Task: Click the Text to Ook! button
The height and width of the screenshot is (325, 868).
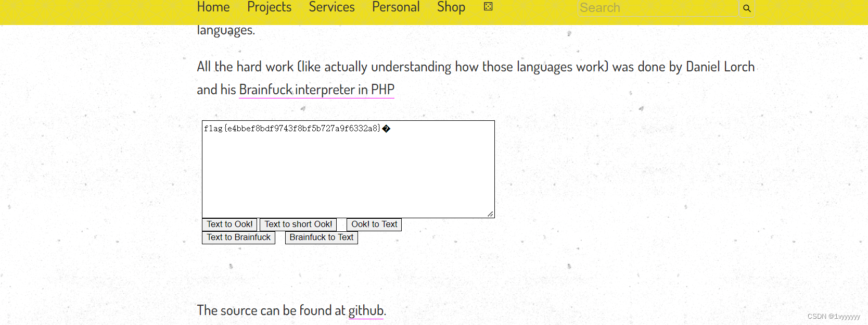Action: tap(229, 224)
